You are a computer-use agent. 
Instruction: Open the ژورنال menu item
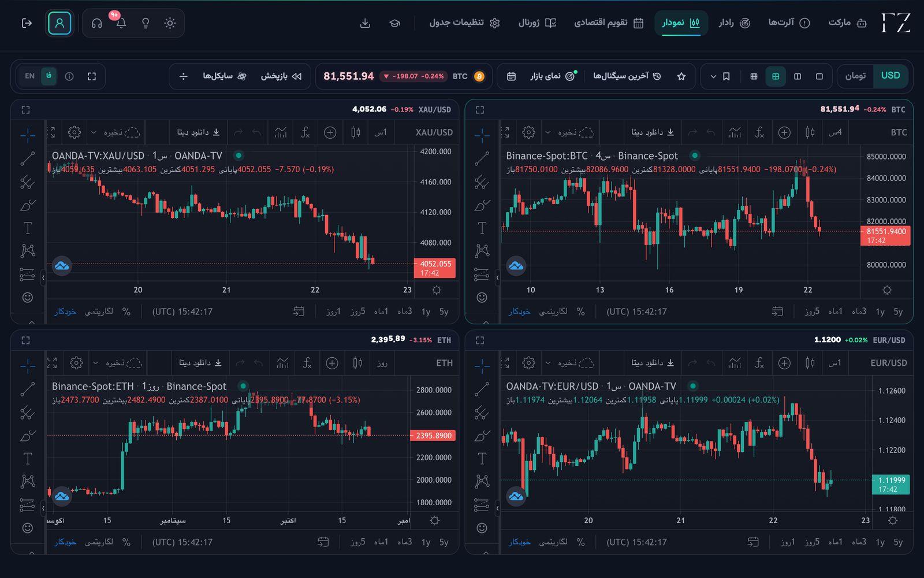537,23
